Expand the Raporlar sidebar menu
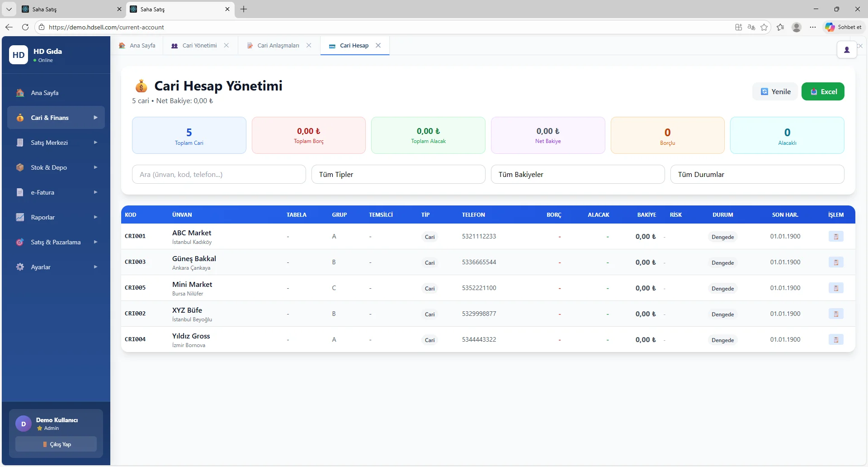Screen dimensions: 868x467 [x=56, y=217]
